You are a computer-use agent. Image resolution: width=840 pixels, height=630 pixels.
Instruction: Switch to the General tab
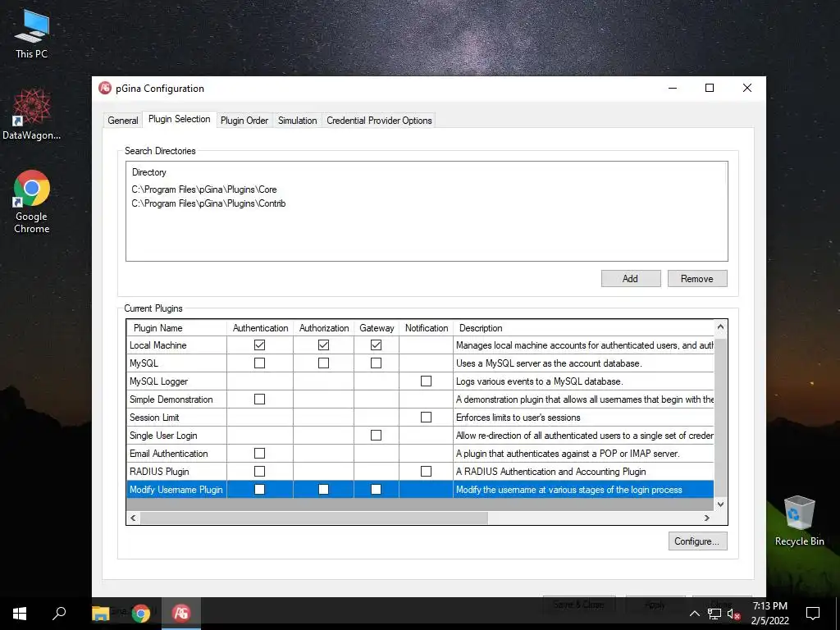(x=123, y=121)
